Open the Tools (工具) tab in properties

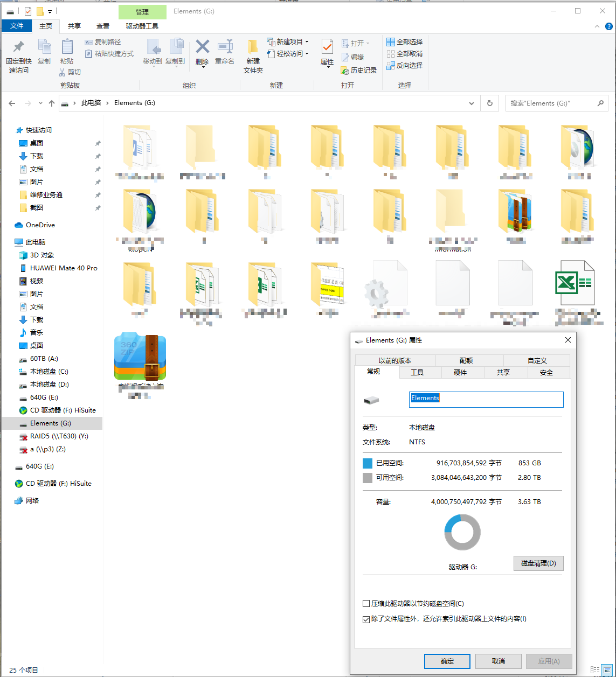click(x=417, y=372)
